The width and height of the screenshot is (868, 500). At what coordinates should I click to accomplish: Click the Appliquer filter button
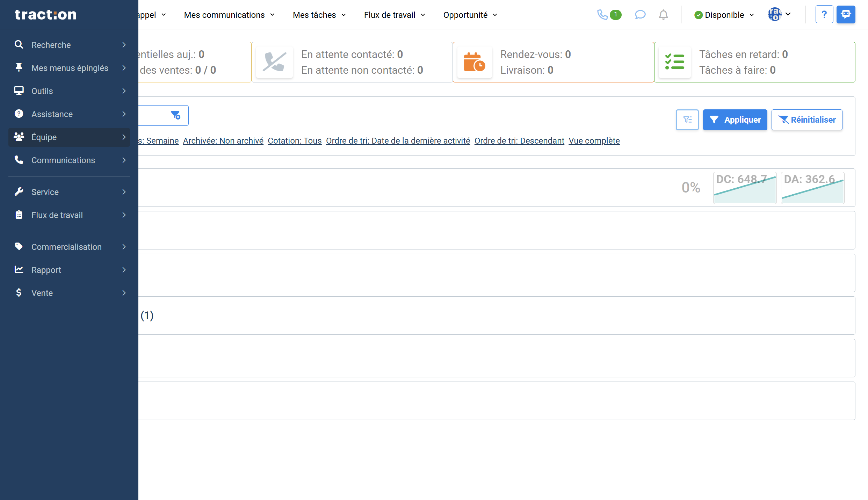click(735, 120)
